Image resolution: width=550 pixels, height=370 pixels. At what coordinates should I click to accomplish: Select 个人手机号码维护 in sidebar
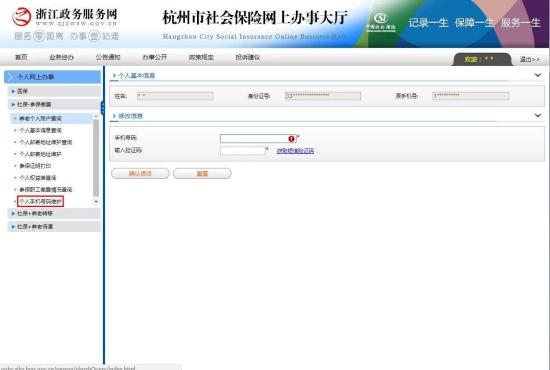click(x=40, y=201)
